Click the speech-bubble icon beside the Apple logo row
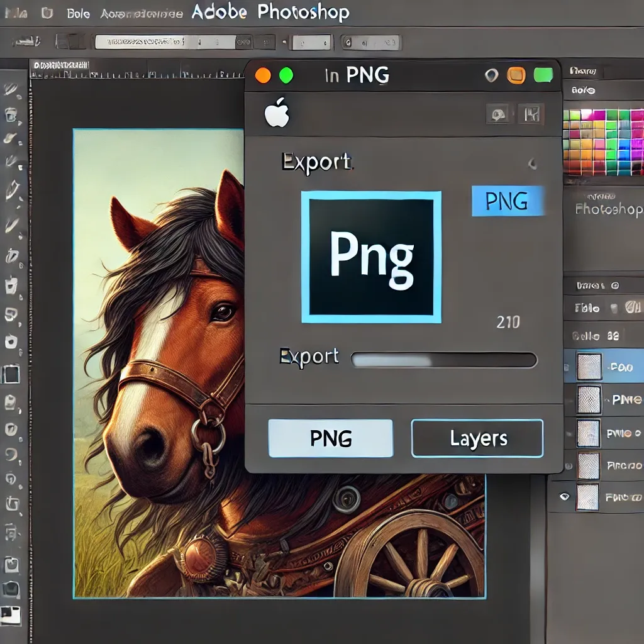The height and width of the screenshot is (644, 644). [x=498, y=114]
